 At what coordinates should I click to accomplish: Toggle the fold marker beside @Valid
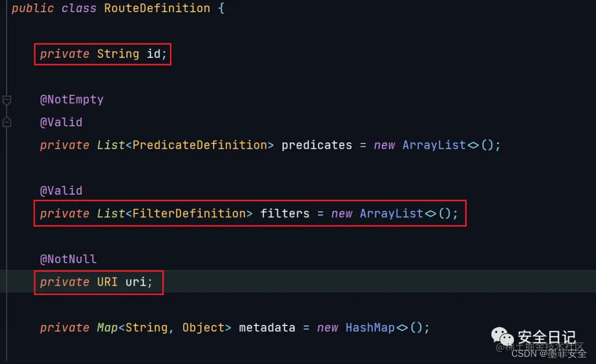(x=7, y=122)
